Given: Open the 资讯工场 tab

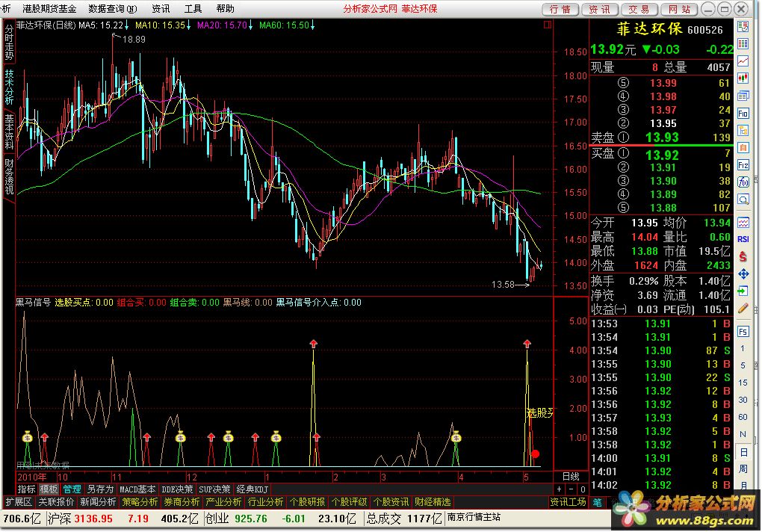Looking at the screenshot, I should pyautogui.click(x=569, y=502).
